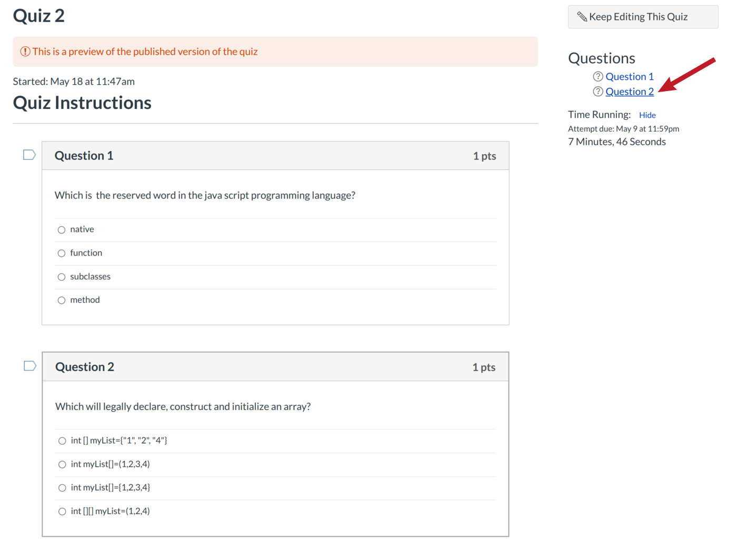This screenshot has width=737, height=560.
Task: Select the "subclasses" answer option
Action: pyautogui.click(x=62, y=277)
